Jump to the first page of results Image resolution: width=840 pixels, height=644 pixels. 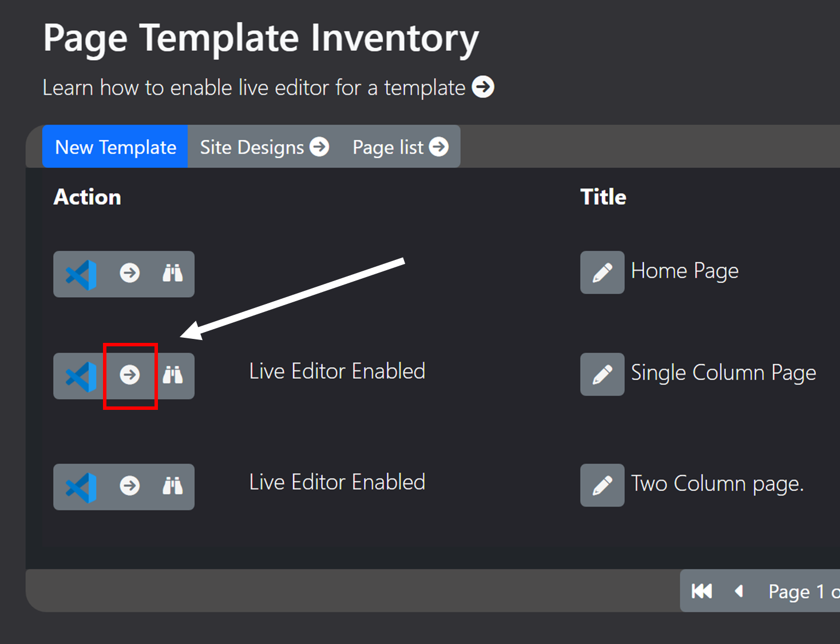click(x=702, y=591)
